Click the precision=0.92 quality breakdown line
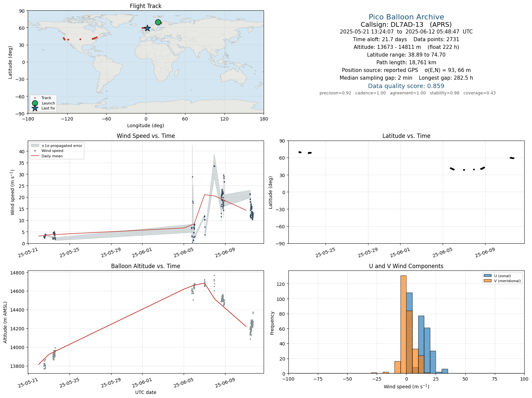Screen dimensions: 532x398 (x=408, y=93)
